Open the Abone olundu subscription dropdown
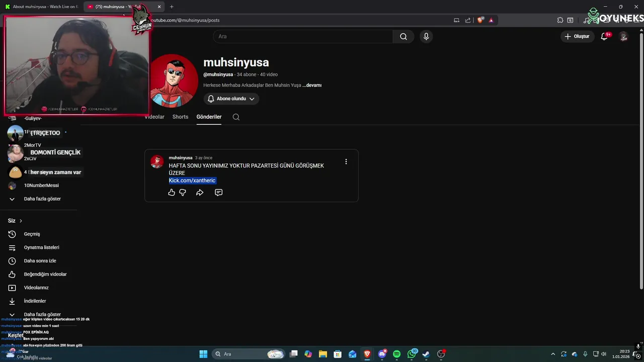Image resolution: width=644 pixels, height=362 pixels. (231, 99)
